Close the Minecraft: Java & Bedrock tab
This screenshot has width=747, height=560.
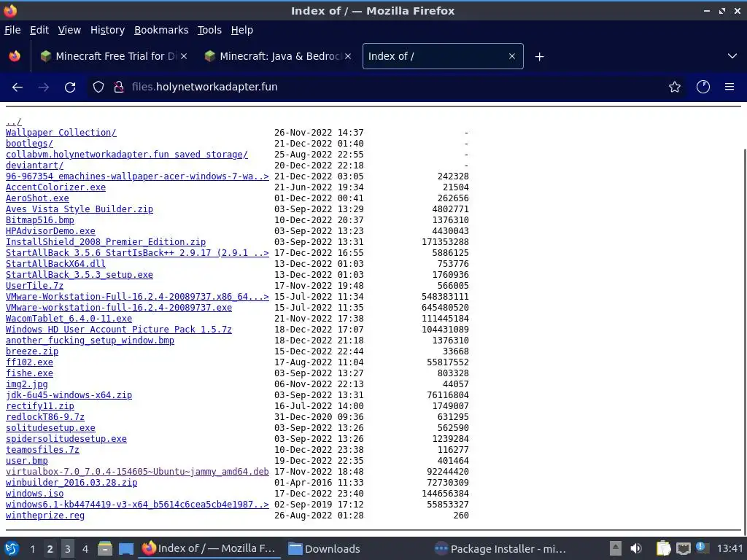(x=348, y=56)
